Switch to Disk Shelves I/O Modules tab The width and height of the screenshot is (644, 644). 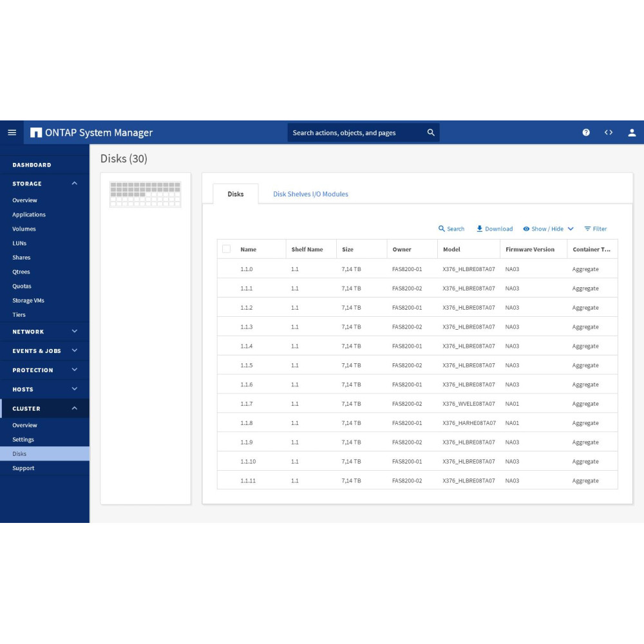tap(310, 194)
